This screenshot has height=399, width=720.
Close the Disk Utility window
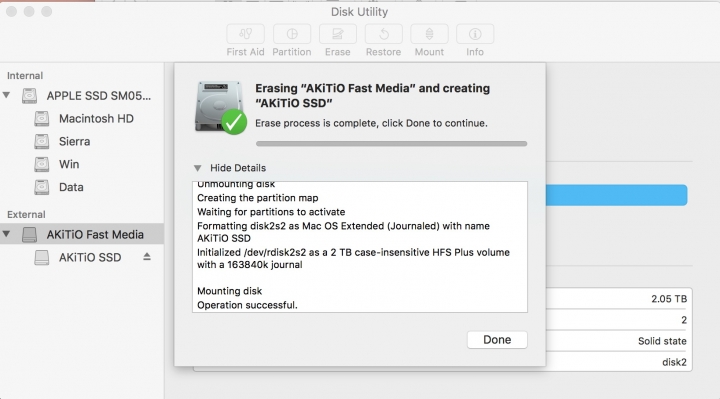point(11,11)
